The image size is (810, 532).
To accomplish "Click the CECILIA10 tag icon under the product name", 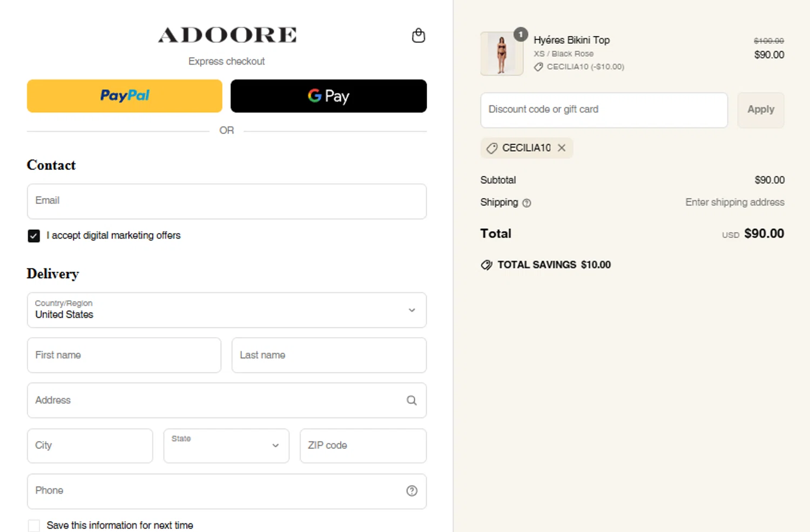I will click(538, 67).
